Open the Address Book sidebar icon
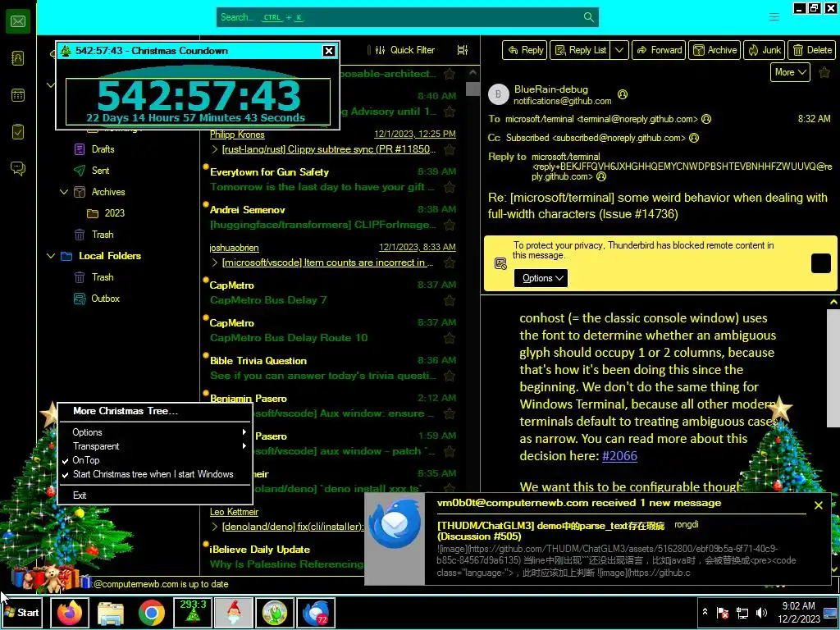 (x=18, y=58)
